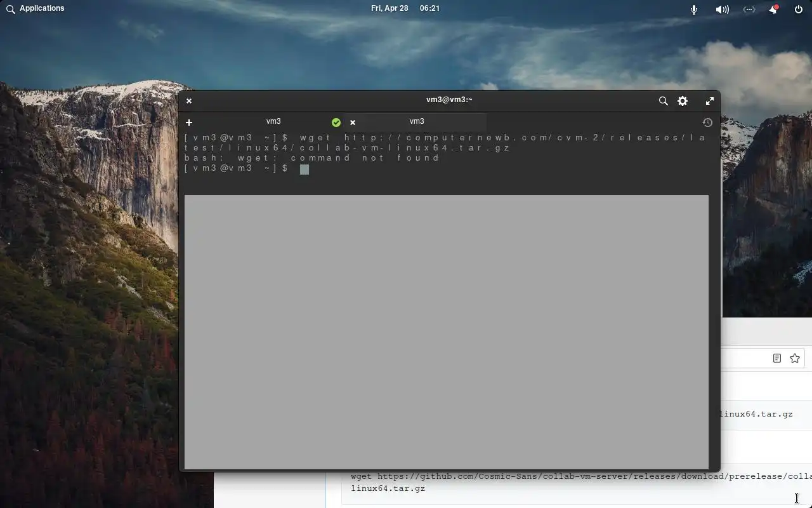Click 'linux64.tar.gz' text below the github wget line
The image size is (812, 508).
(388, 488)
